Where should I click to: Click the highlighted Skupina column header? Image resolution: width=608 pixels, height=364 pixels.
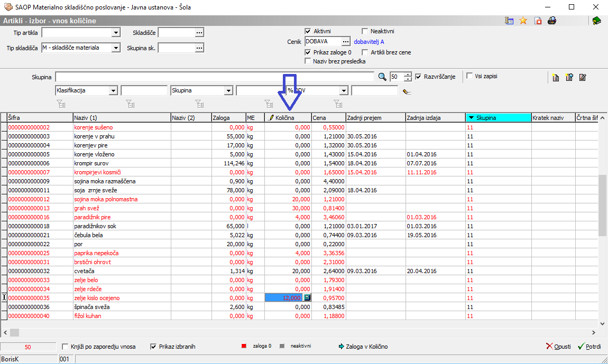point(498,117)
